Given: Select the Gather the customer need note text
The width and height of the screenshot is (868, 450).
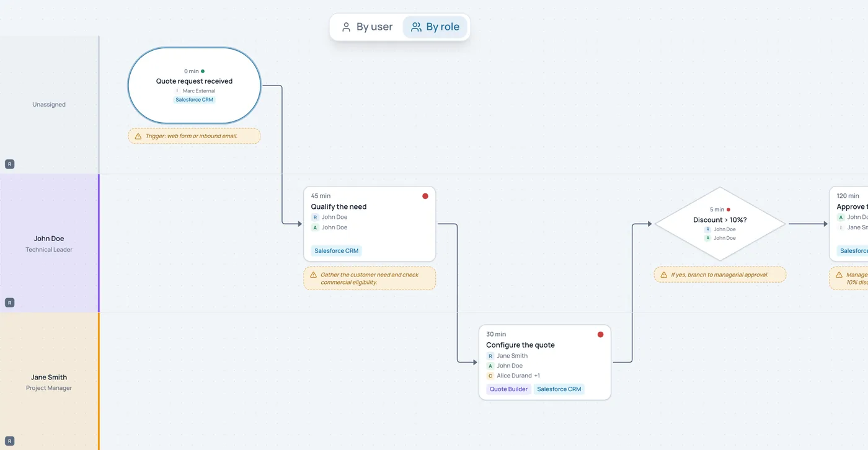Looking at the screenshot, I should click(x=370, y=278).
